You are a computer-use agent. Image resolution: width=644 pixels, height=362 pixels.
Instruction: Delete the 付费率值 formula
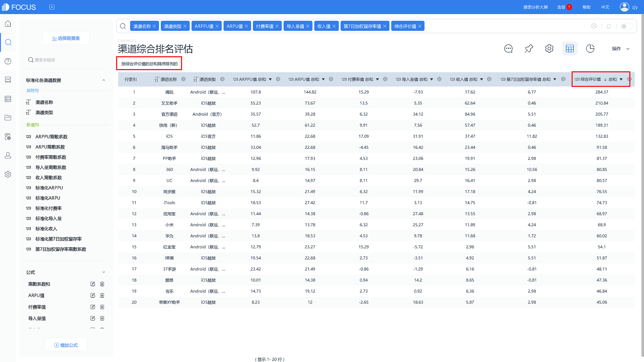(102, 307)
